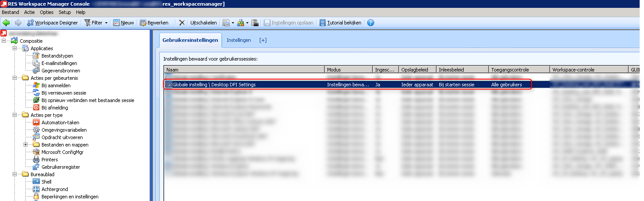
Task: Select E-mailinstellingen icon in the tree
Action: (x=36, y=63)
